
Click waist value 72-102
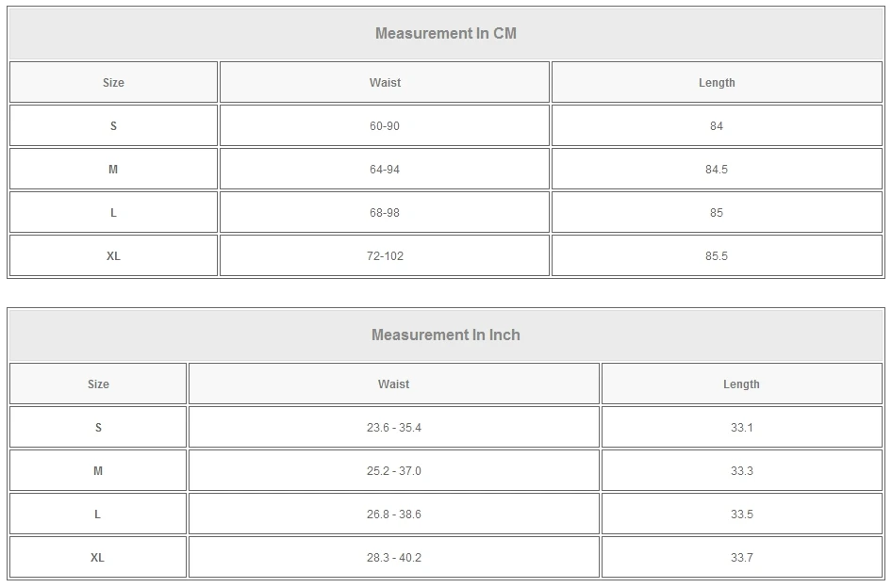[x=385, y=256]
